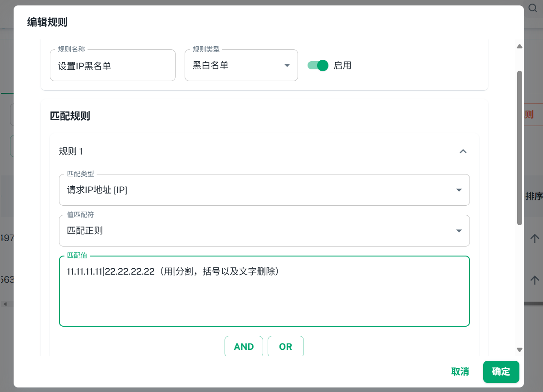Open the 规则类型 dropdown arrow
Screen dimensions: 543x392
point(287,66)
